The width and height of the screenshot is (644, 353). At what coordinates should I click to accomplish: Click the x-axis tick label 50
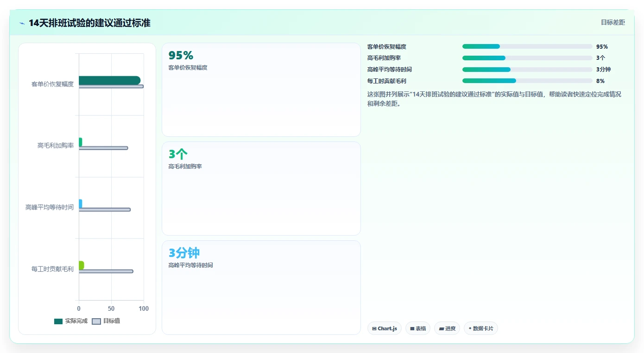(111, 308)
